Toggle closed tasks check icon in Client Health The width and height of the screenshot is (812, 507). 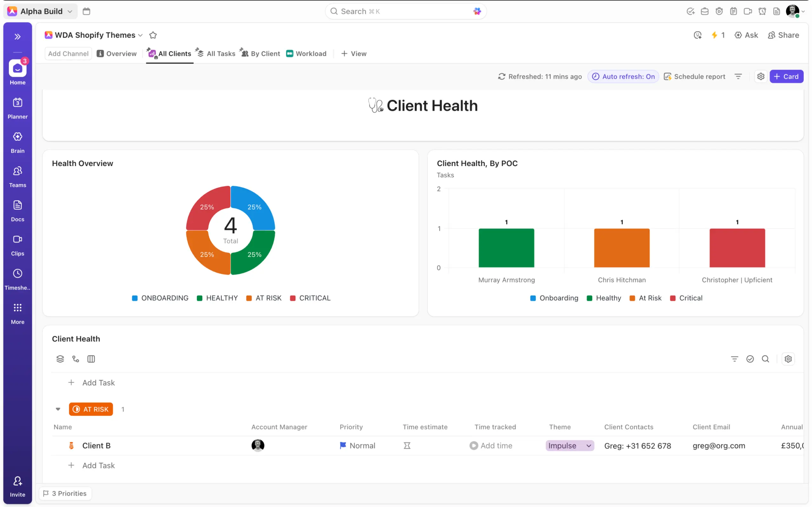coord(750,359)
